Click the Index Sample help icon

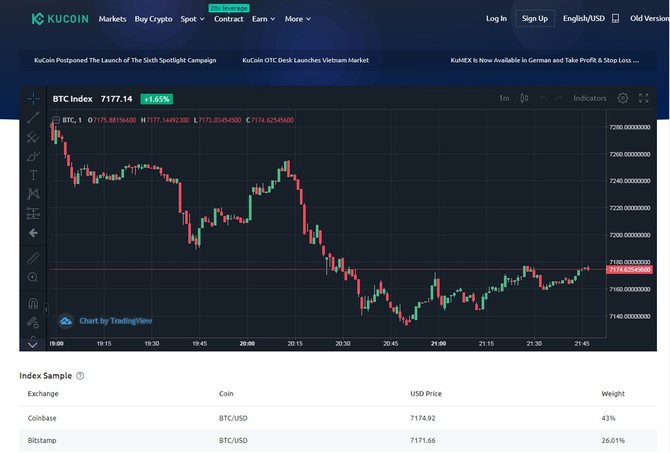[80, 376]
